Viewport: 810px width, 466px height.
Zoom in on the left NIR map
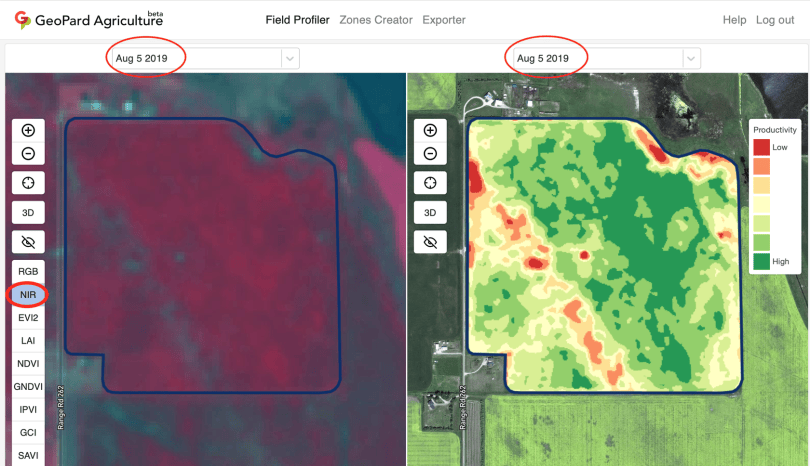(28, 130)
